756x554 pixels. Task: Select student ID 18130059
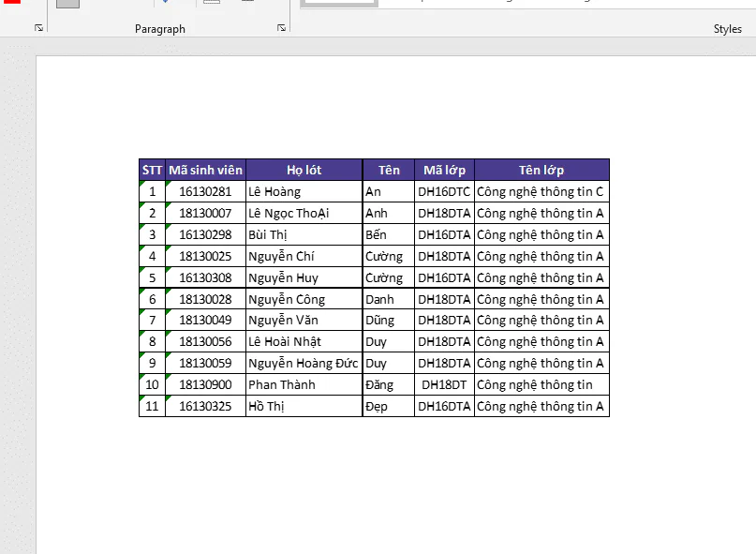pyautogui.click(x=205, y=363)
